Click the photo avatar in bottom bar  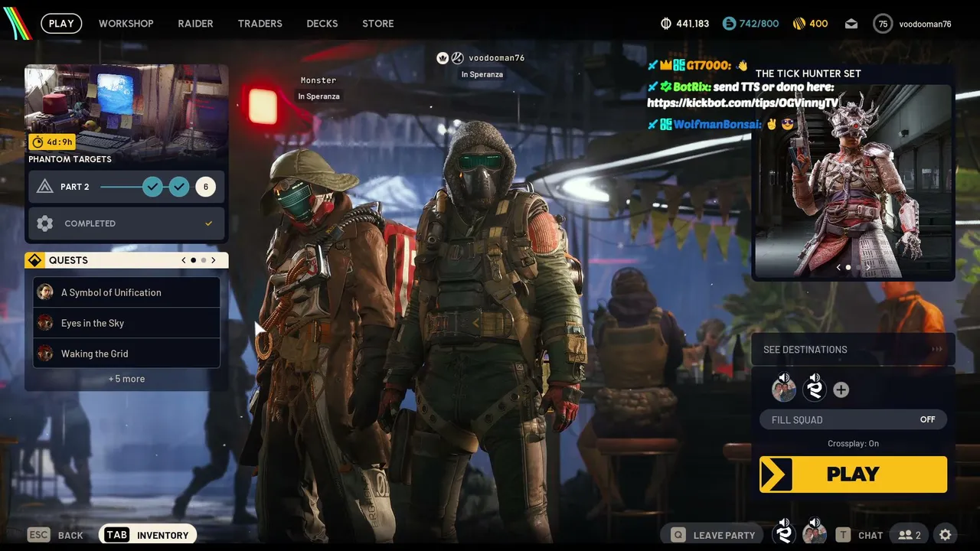point(814,534)
